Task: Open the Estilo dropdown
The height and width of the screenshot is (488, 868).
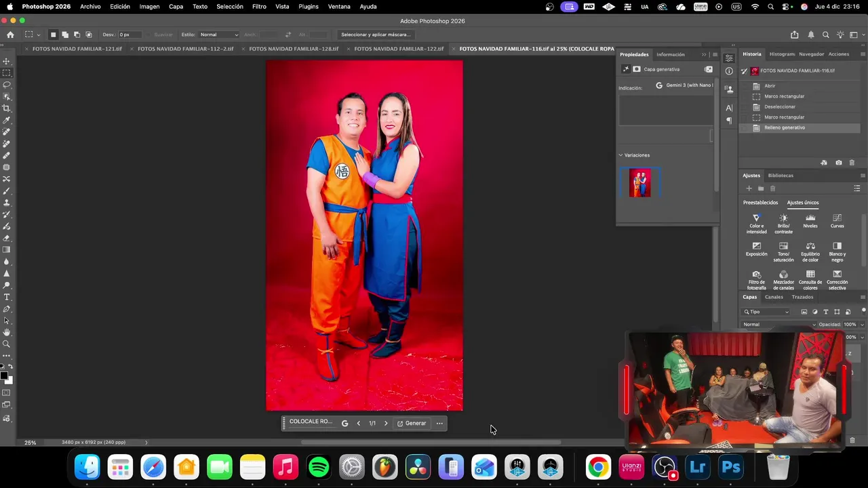Action: [218, 35]
